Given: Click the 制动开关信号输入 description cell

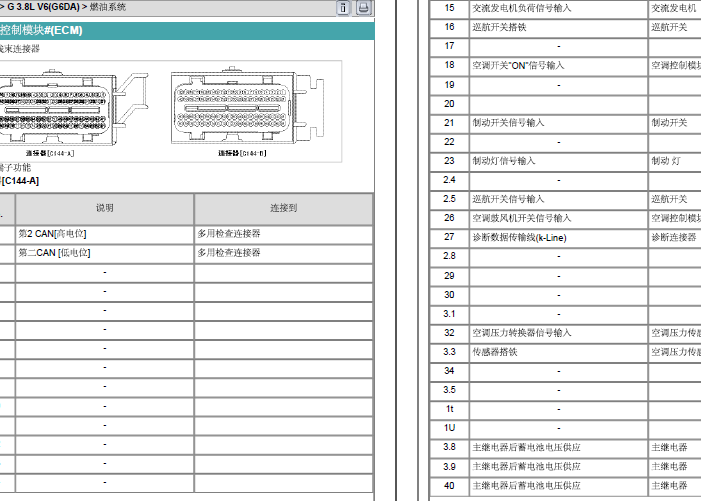Looking at the screenshot, I should [x=558, y=123].
